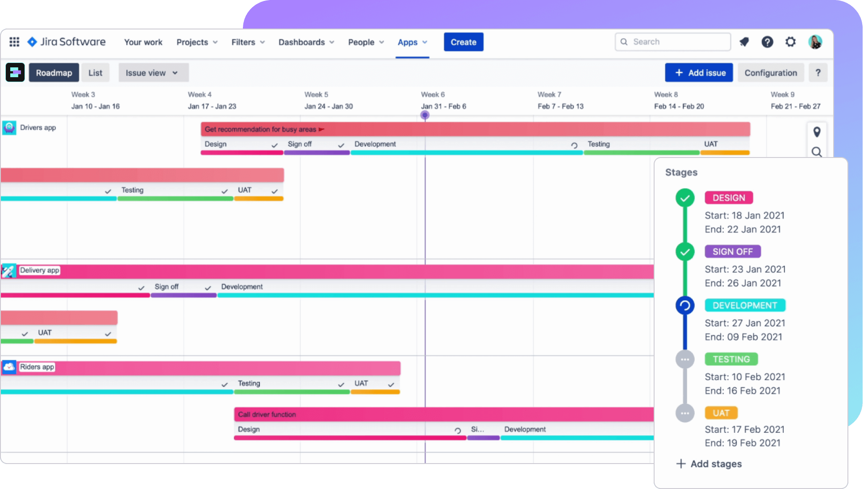
Task: Click the notifications icon in header
Action: point(744,42)
